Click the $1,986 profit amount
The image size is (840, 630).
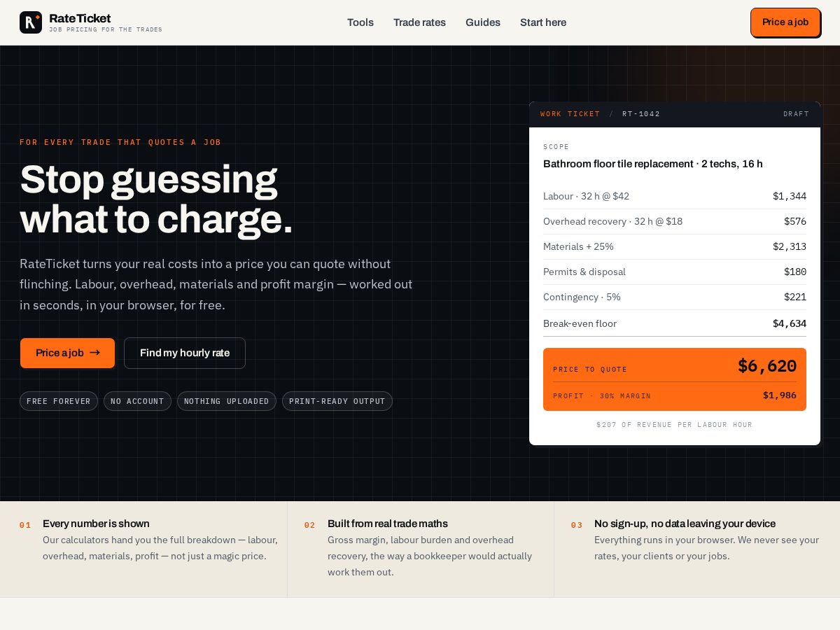pyautogui.click(x=780, y=395)
